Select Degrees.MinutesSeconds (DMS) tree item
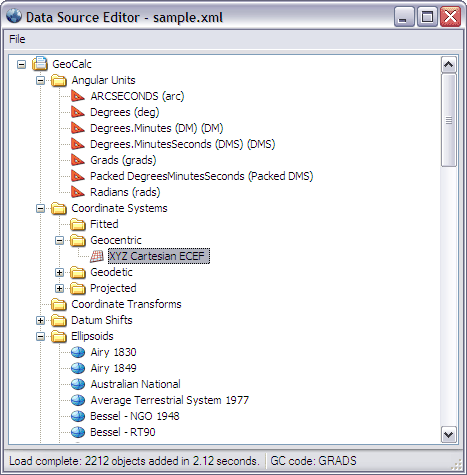The image size is (467, 475). 183,144
